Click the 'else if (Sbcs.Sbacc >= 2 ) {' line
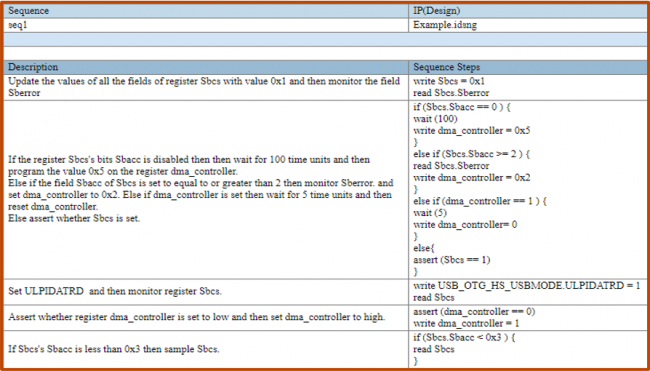 click(x=472, y=154)
